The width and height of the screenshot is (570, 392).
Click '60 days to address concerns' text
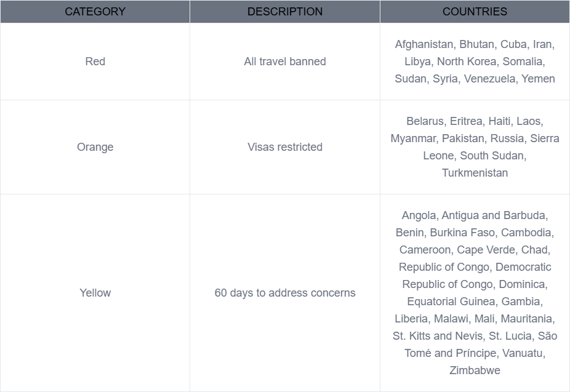(x=285, y=293)
